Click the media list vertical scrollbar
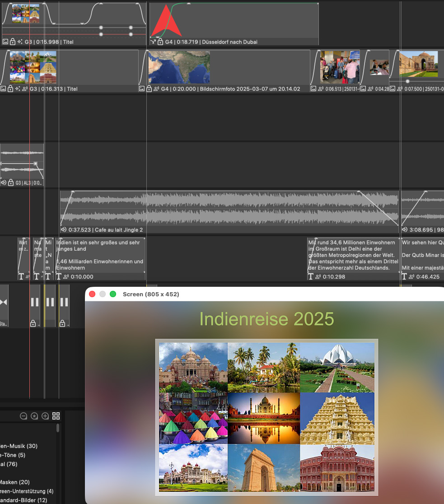The image size is (444, 504). pyautogui.click(x=58, y=428)
